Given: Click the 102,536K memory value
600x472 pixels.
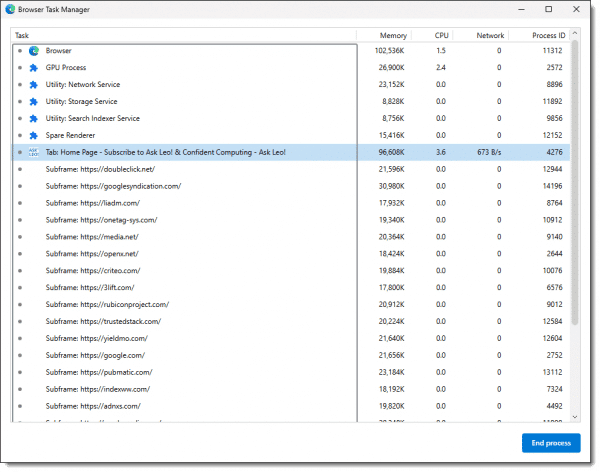Looking at the screenshot, I should (390, 51).
